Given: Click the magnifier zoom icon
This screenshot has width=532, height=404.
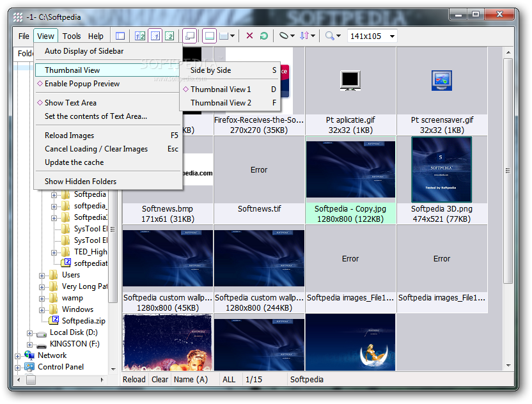Looking at the screenshot, I should tap(329, 36).
